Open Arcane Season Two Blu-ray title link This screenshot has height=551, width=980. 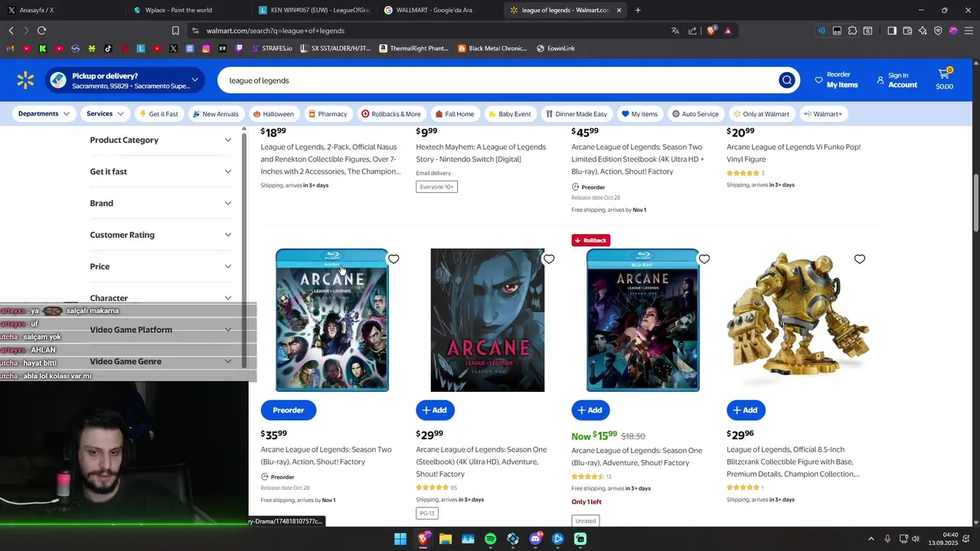pos(326,455)
